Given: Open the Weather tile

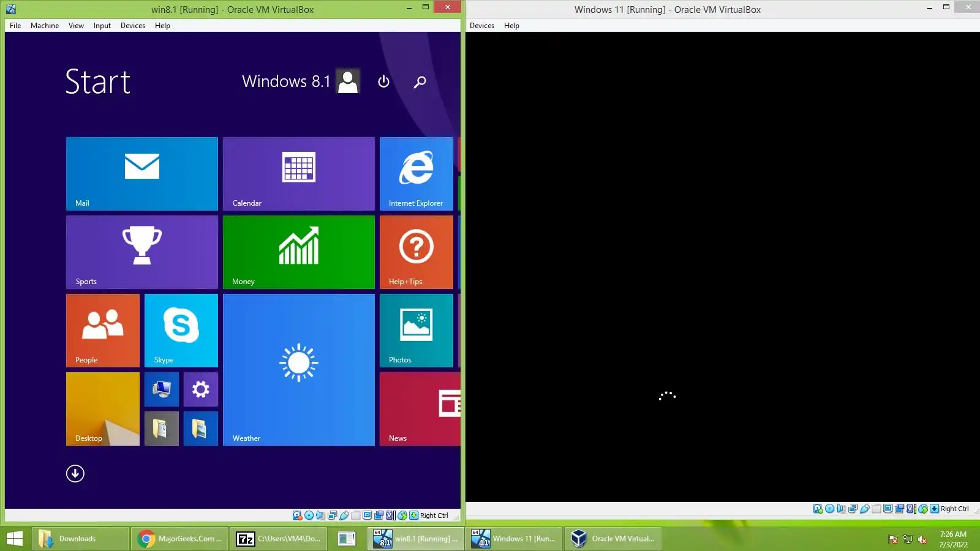Looking at the screenshot, I should pyautogui.click(x=299, y=370).
